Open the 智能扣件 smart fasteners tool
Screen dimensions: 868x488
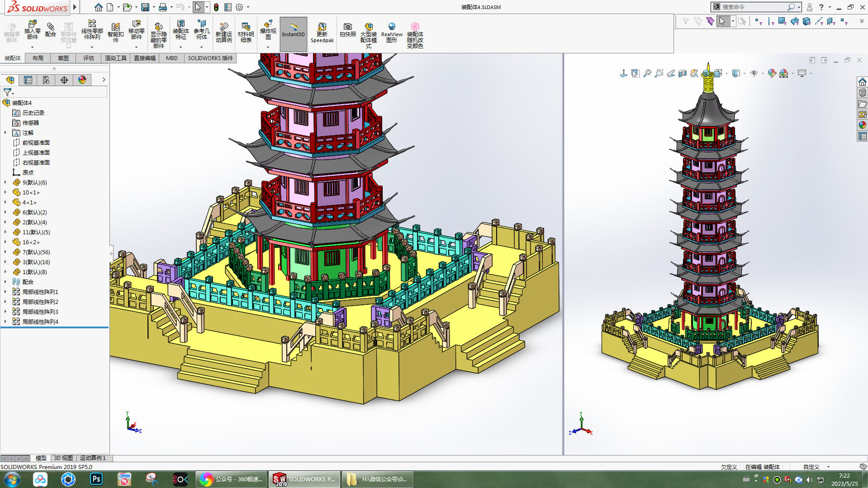116,33
